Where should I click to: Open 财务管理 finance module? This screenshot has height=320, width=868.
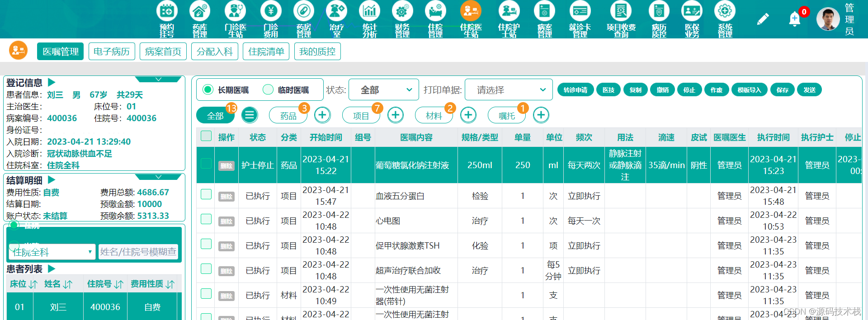(x=402, y=19)
